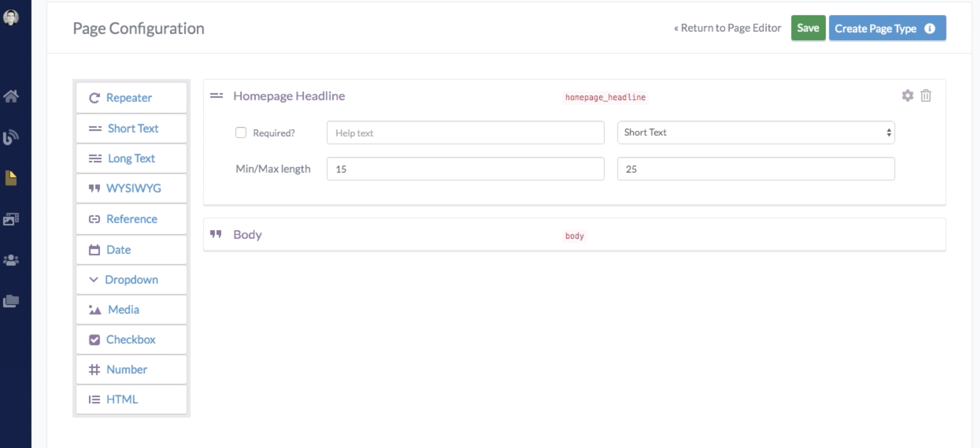Click the Checkbox field type icon
This screenshot has height=448, width=980.
[x=94, y=339]
